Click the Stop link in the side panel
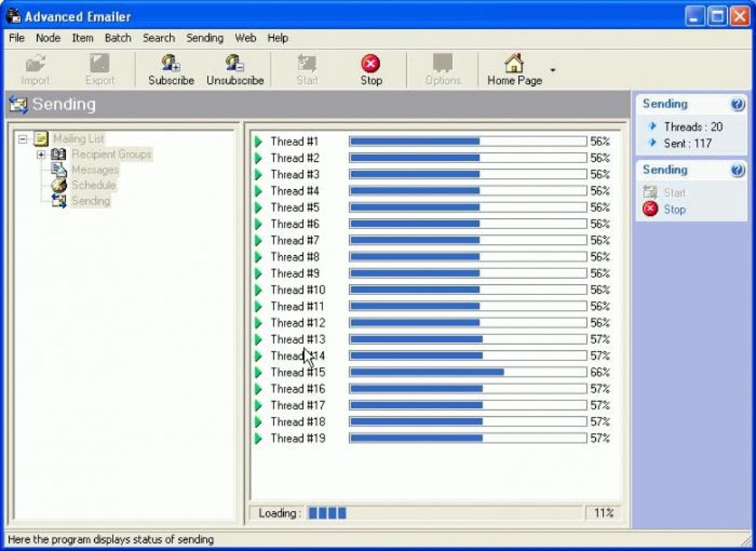This screenshot has width=756, height=551. point(674,209)
